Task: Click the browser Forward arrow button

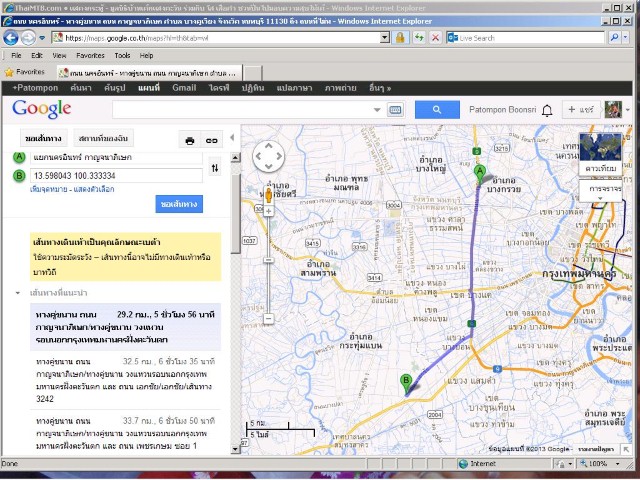Action: click(x=28, y=38)
